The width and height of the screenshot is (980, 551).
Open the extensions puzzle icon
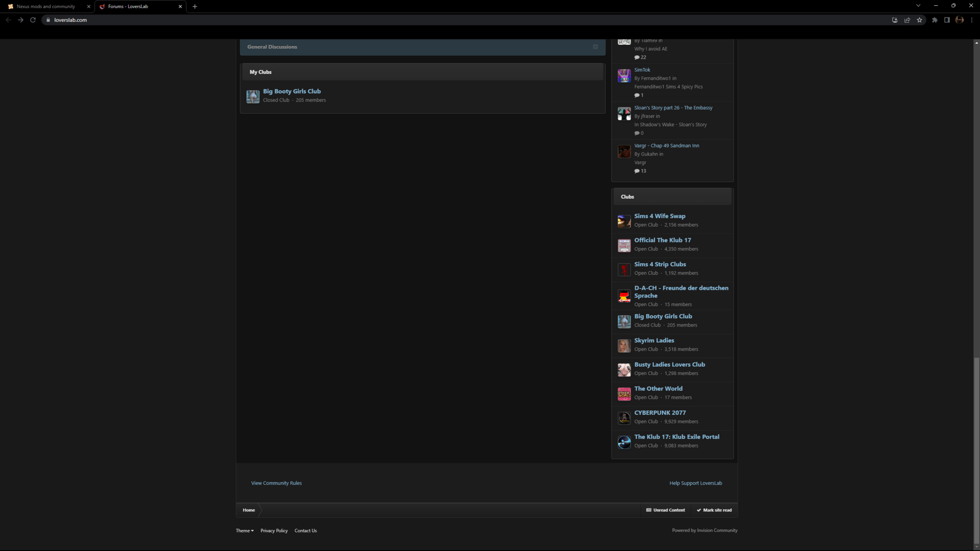point(935,20)
